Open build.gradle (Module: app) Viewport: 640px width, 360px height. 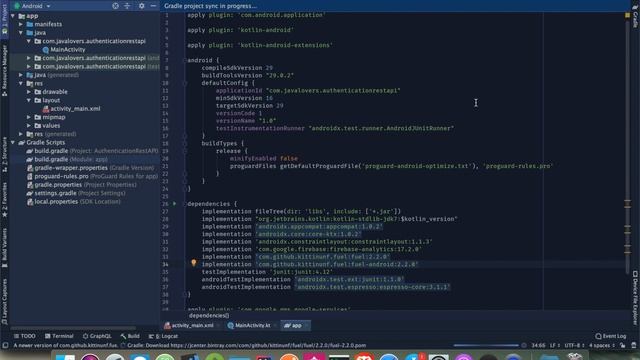coord(67,159)
